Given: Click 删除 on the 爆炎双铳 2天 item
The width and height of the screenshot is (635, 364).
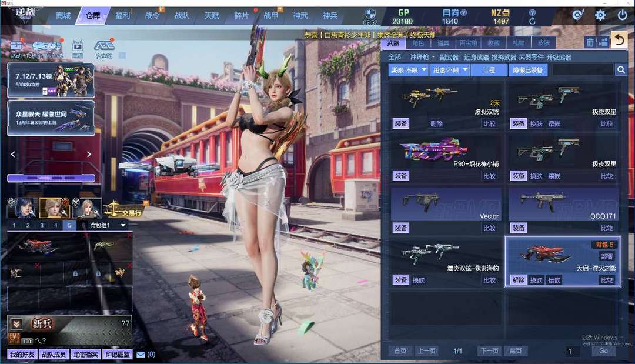Looking at the screenshot, I should [x=436, y=124].
